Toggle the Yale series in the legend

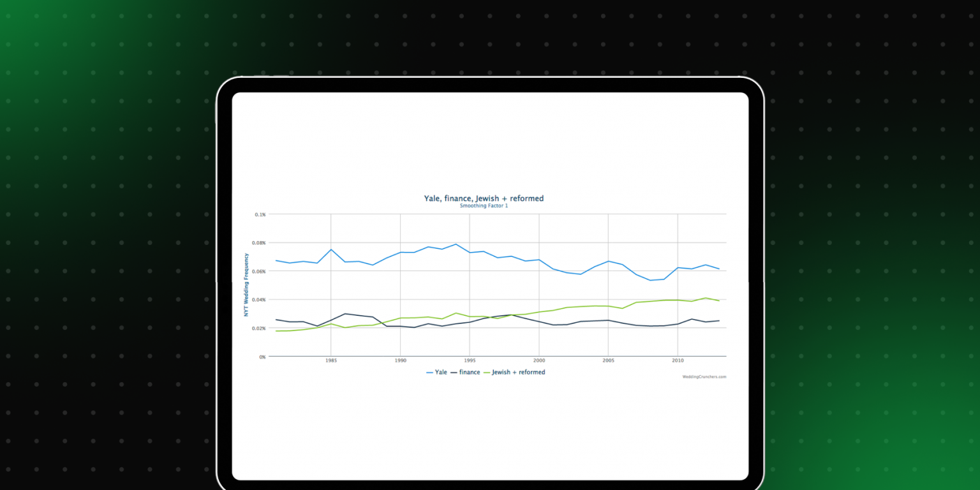point(440,372)
